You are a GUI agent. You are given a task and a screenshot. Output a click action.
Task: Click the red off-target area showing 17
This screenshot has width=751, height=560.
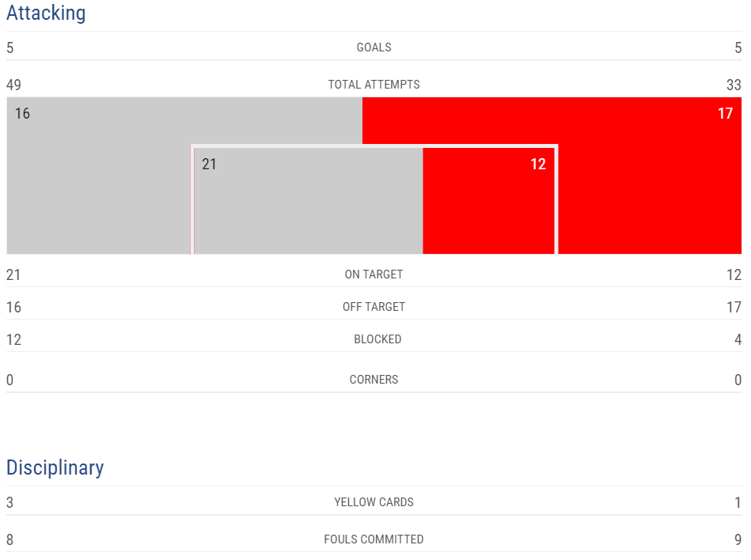[x=649, y=175]
